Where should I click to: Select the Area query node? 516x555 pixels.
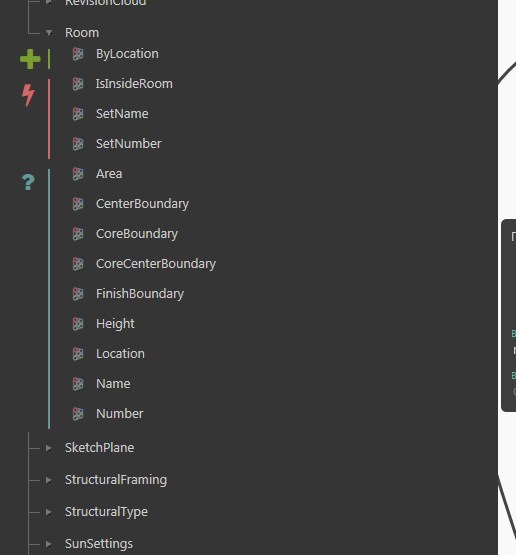click(109, 174)
